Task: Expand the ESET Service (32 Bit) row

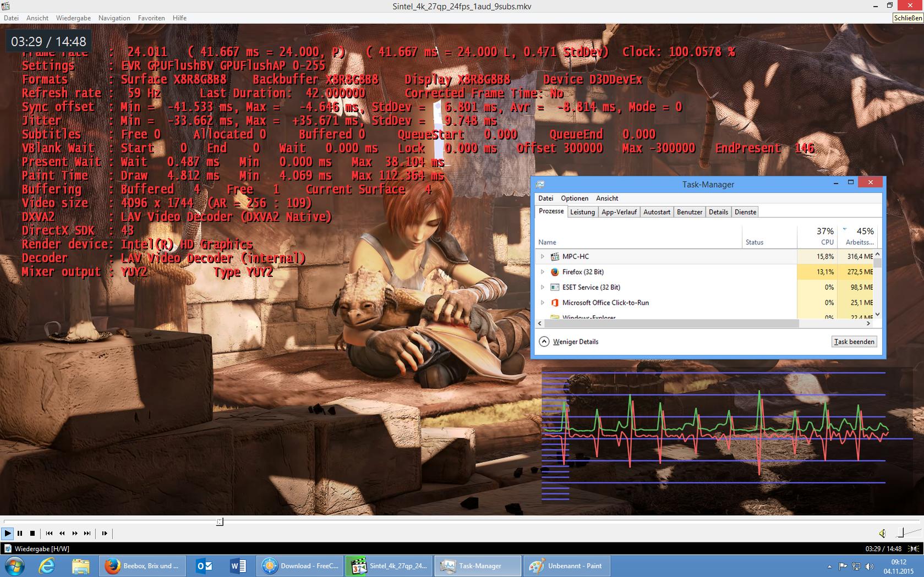Action: [x=543, y=287]
